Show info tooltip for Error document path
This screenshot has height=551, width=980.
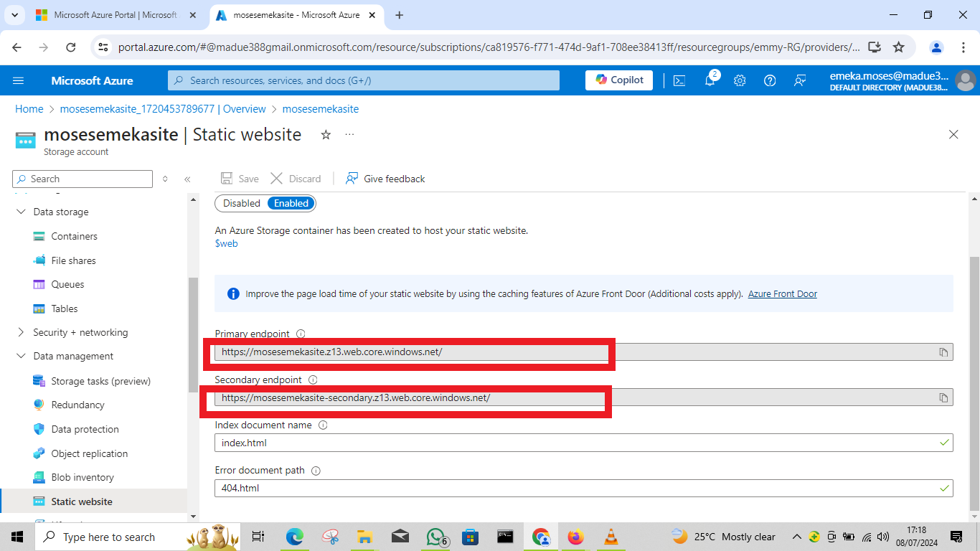point(316,471)
